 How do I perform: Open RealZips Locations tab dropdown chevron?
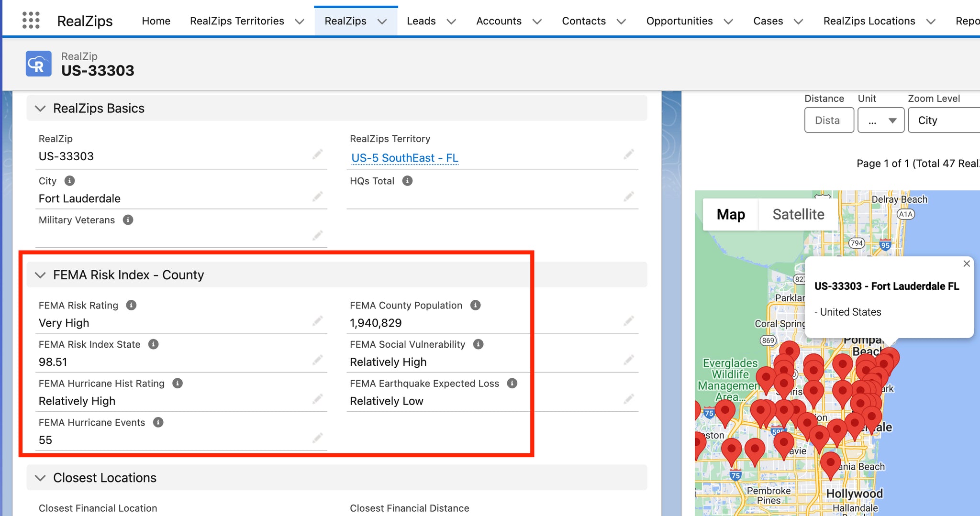[x=931, y=22]
